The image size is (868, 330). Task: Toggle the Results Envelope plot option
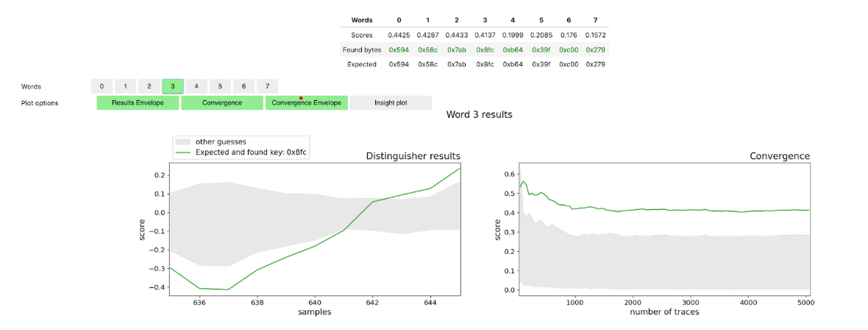pos(138,103)
